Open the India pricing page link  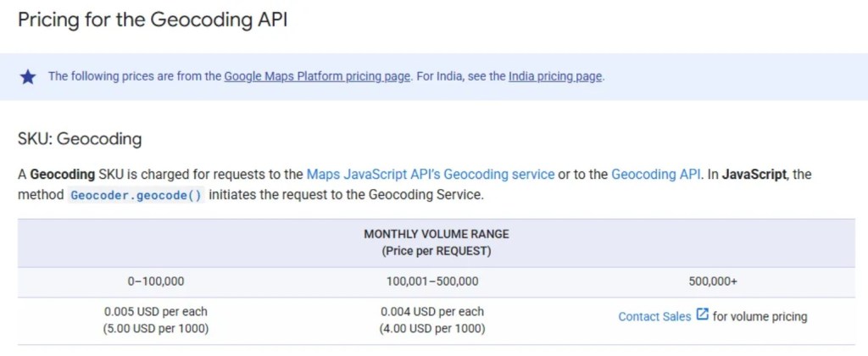coord(554,76)
